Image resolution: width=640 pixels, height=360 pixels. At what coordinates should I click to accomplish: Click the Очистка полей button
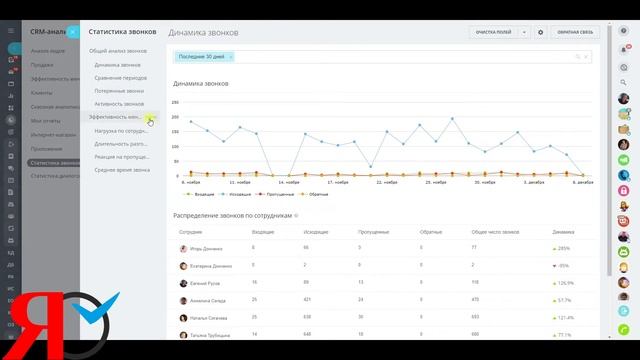tap(493, 32)
